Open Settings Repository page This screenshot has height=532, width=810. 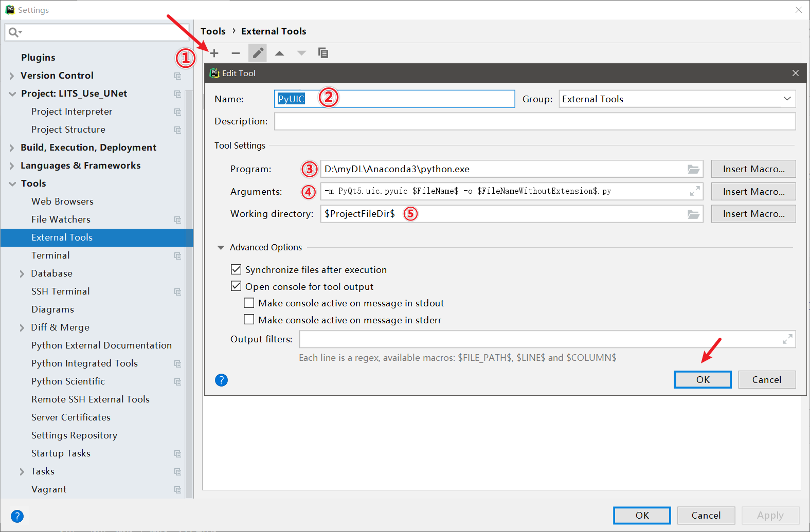coord(74,435)
